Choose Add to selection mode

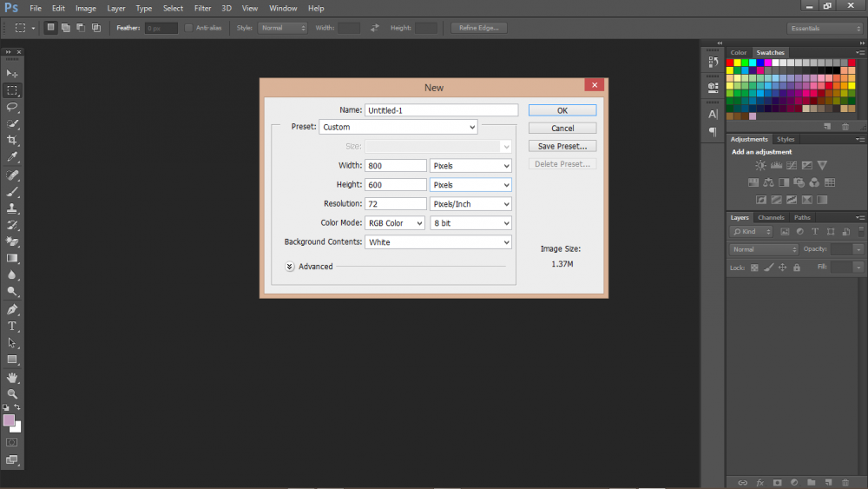point(66,28)
